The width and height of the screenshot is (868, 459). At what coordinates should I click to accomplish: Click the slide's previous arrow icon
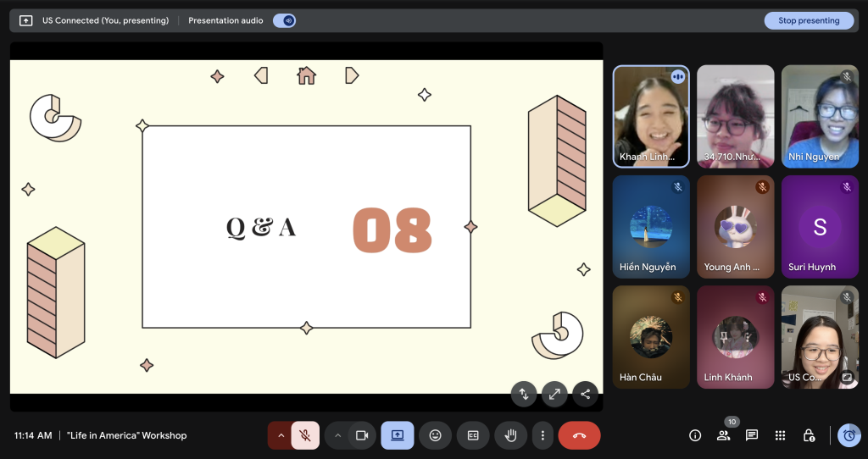[x=261, y=75]
